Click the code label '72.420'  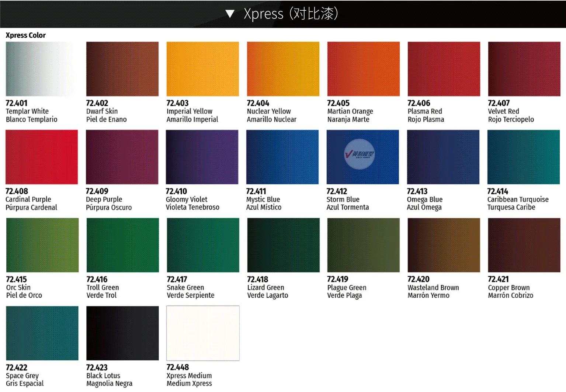419,280
